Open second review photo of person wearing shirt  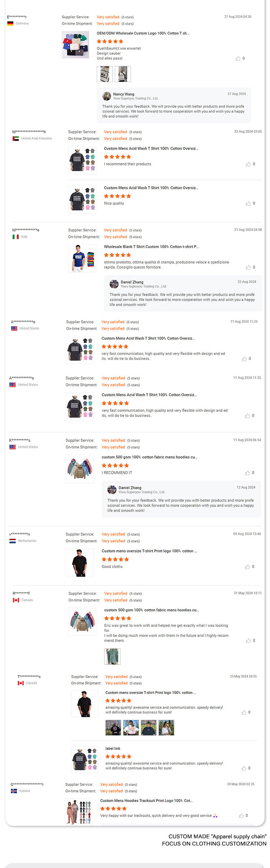click(123, 74)
